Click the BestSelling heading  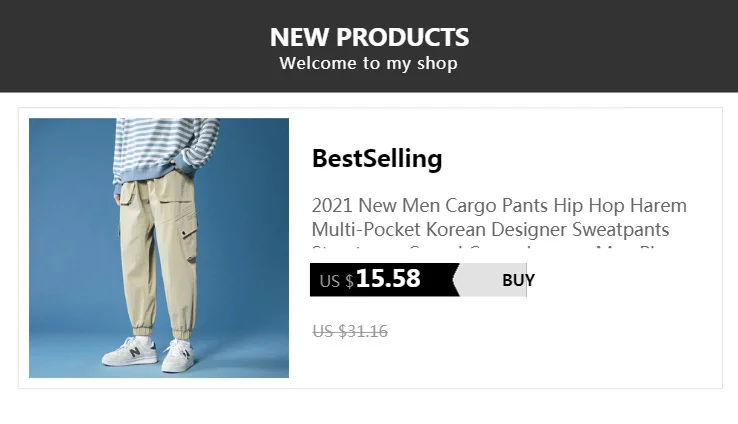(376, 159)
